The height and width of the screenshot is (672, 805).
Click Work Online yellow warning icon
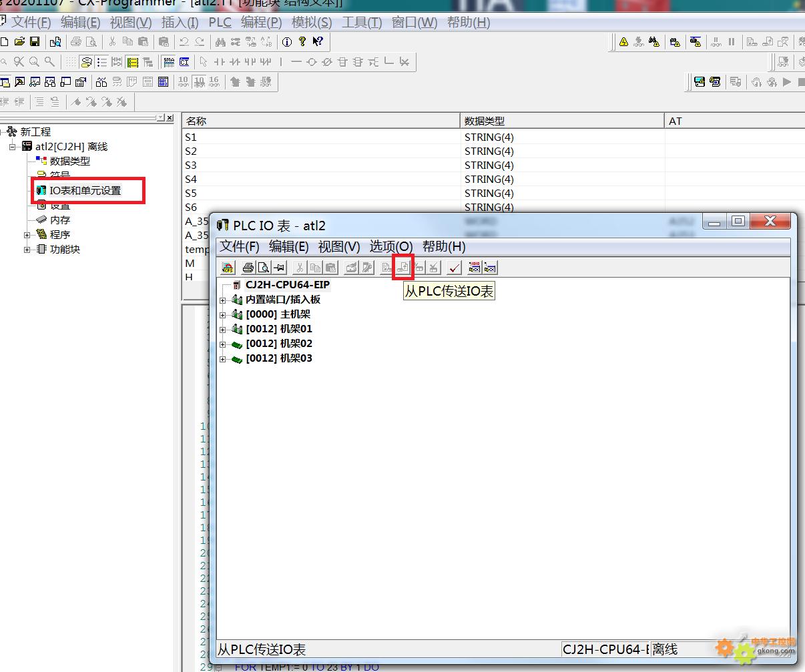click(x=623, y=42)
